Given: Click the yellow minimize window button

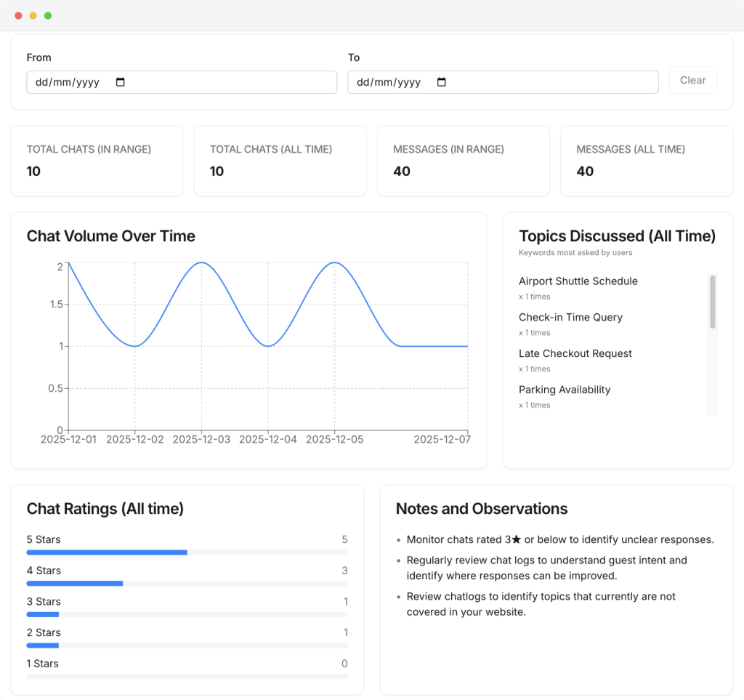Looking at the screenshot, I should [33, 15].
